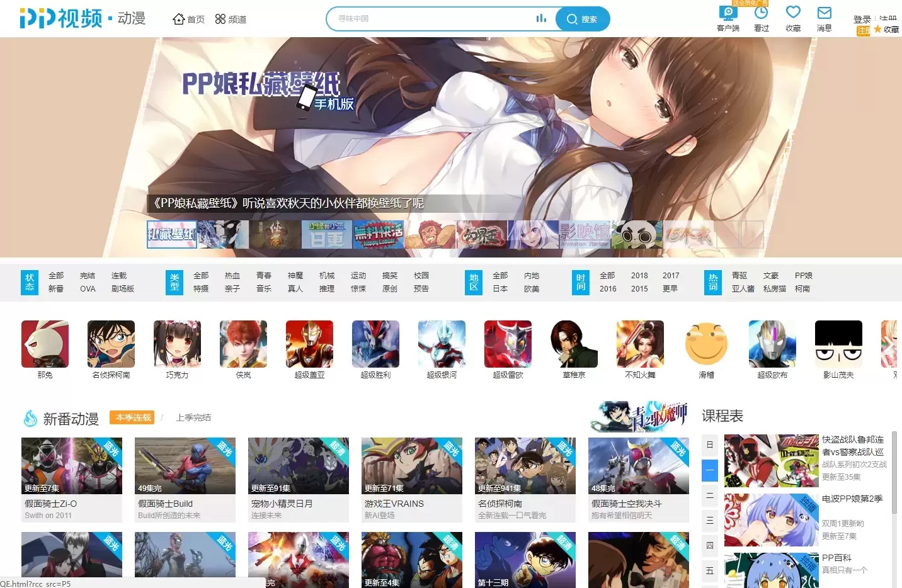This screenshot has width=902, height=588.
Task: Click the 搜索 search button
Action: click(582, 19)
